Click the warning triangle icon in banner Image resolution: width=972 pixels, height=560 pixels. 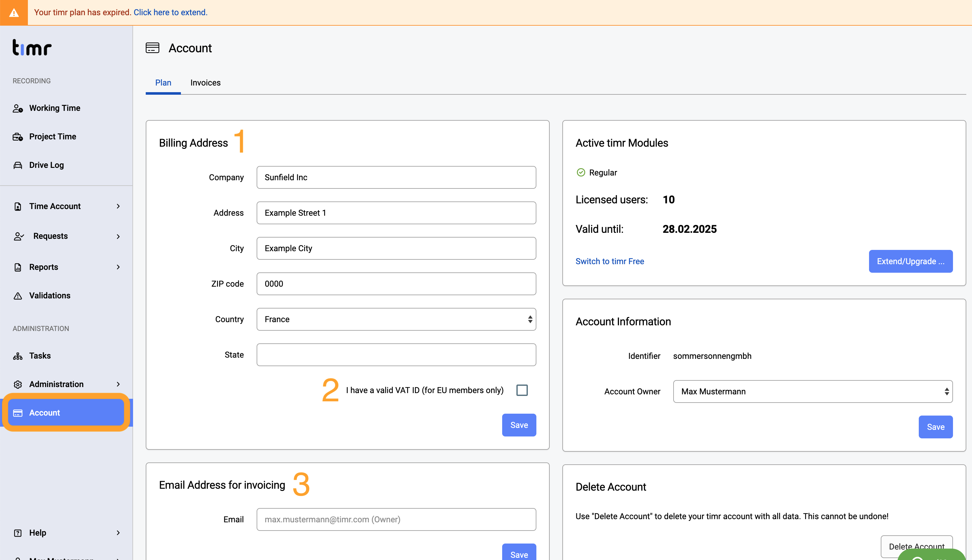(14, 13)
